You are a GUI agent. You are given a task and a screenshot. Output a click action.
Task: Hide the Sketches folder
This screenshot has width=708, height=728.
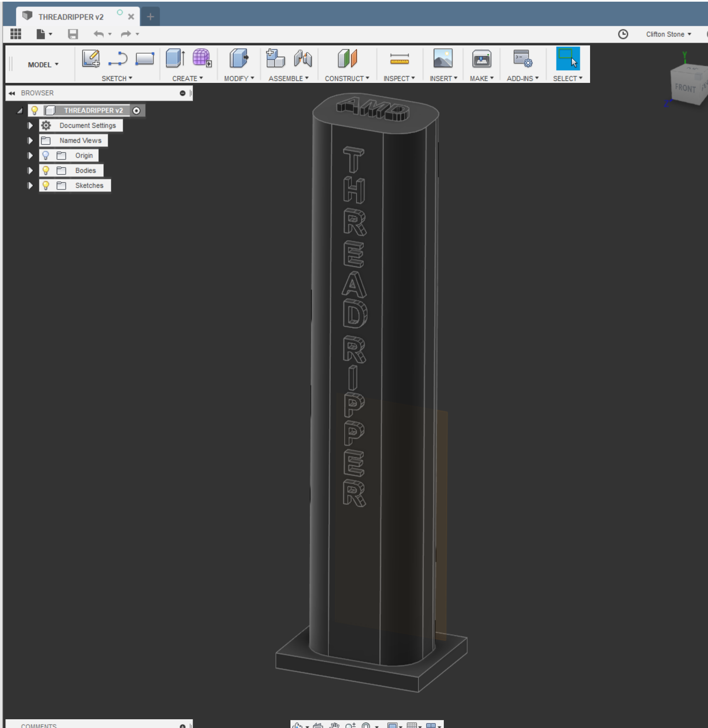(x=46, y=185)
